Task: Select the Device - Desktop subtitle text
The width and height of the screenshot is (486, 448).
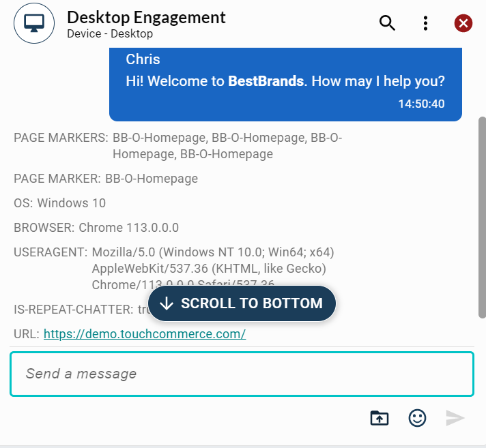Action: tap(110, 33)
